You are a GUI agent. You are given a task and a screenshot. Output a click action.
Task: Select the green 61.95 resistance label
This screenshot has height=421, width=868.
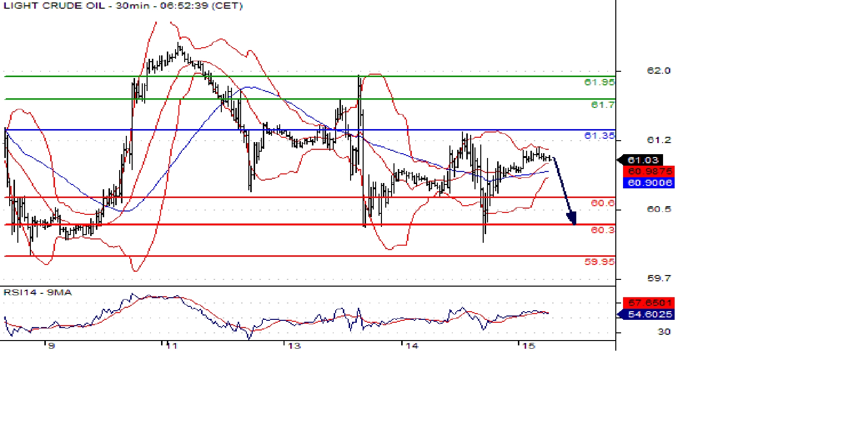click(599, 82)
